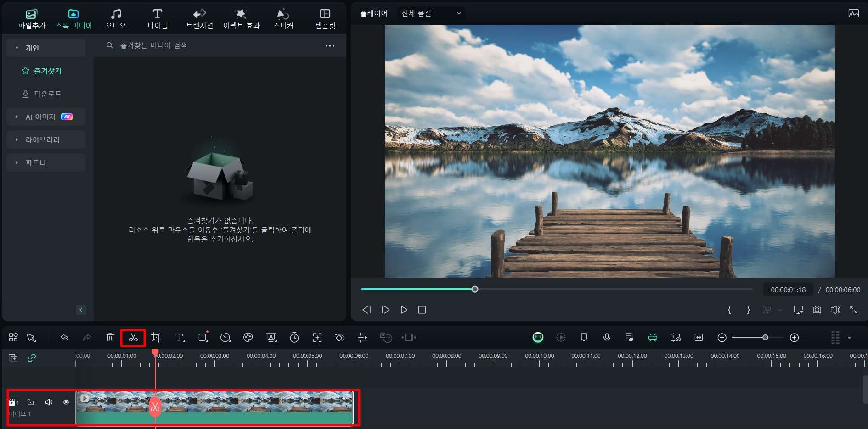Open the stopwatch duration tool

click(294, 338)
